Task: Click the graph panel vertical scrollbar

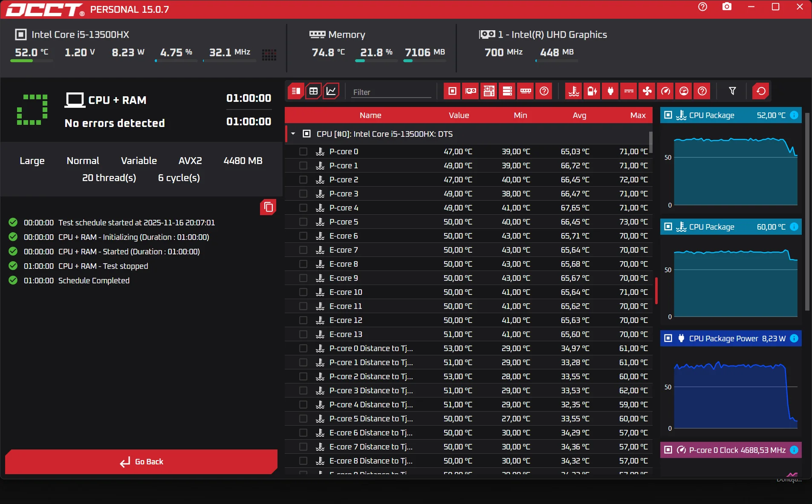Action: (807, 212)
